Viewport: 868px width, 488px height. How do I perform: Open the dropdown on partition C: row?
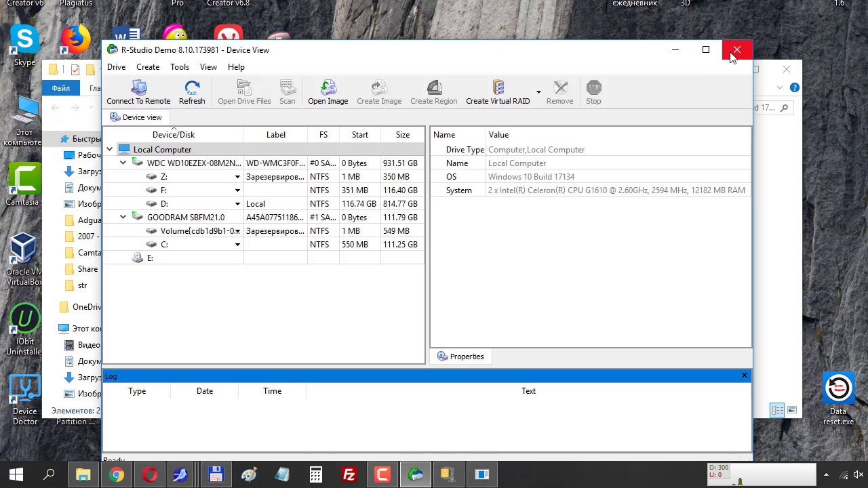click(x=237, y=245)
